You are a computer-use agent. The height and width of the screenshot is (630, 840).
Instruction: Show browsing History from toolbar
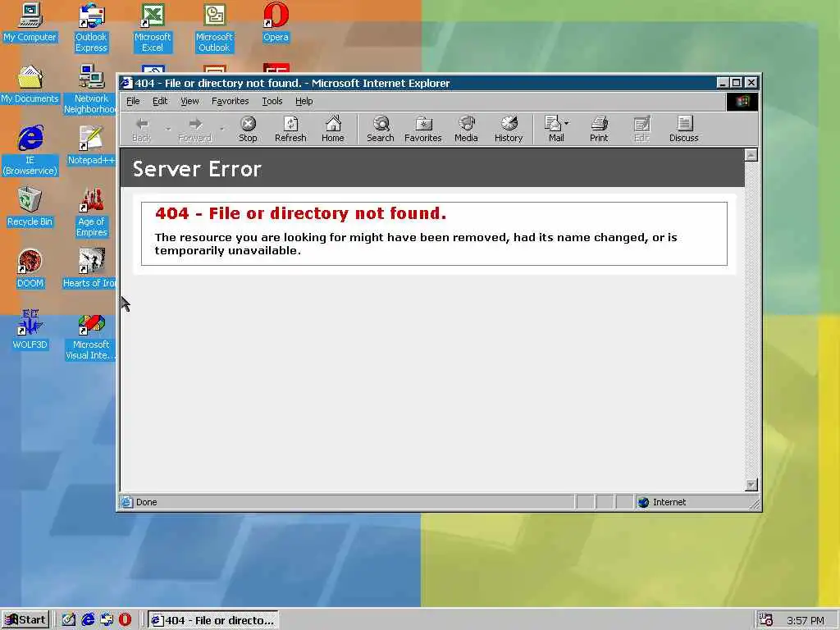(509, 129)
